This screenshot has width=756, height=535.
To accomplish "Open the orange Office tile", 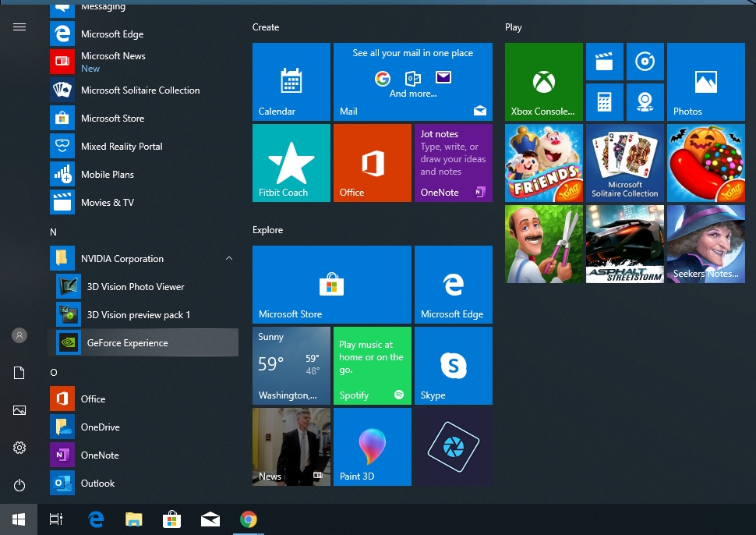I will pos(373,162).
